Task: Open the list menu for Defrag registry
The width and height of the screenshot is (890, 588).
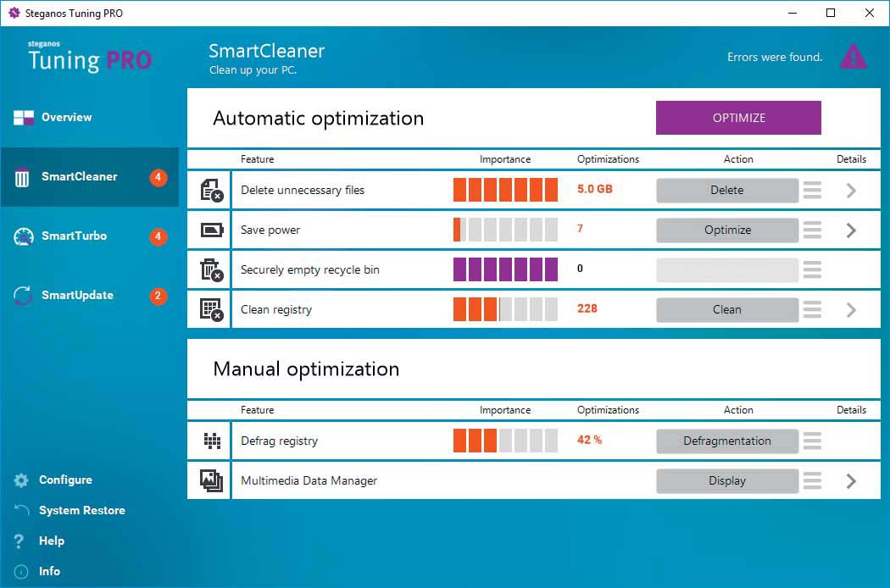Action: pos(812,441)
